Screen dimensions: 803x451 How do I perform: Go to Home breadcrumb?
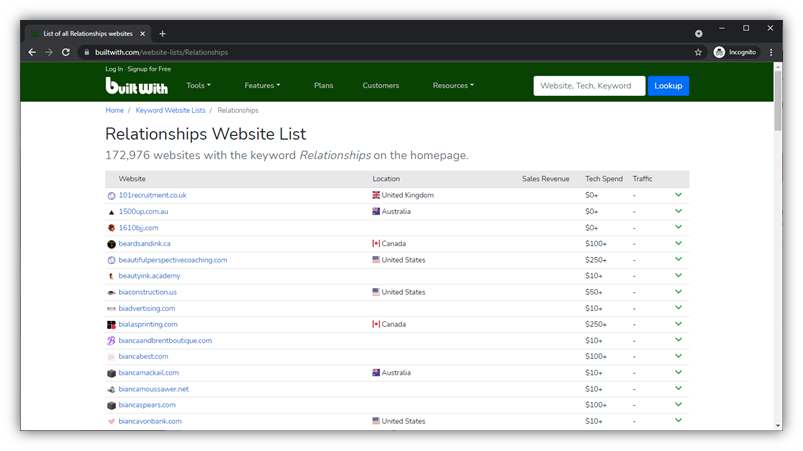[x=115, y=111]
